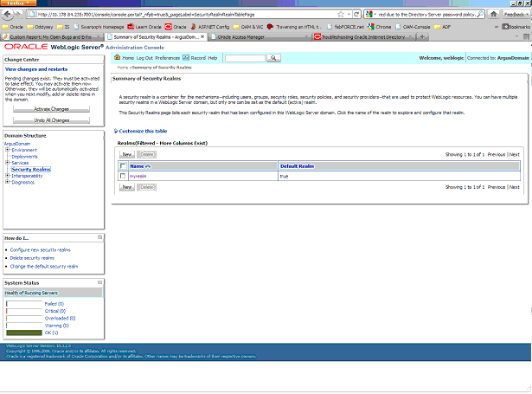
Task: Click the browser URL address field
Action: click(183, 14)
